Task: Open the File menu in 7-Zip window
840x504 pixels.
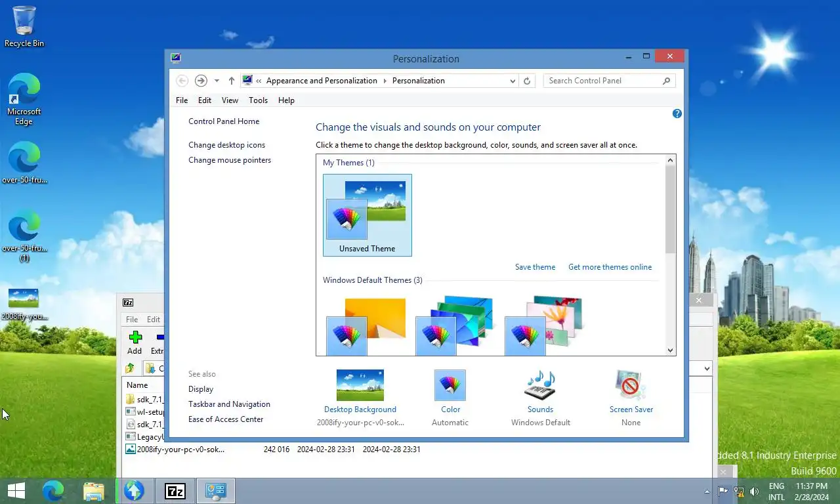Action: [132, 320]
